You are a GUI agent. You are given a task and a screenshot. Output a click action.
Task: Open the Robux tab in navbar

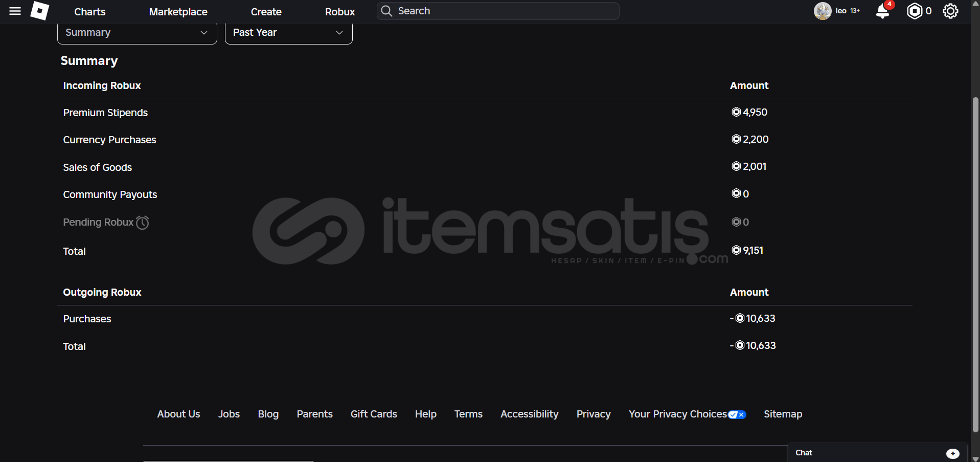point(340,12)
